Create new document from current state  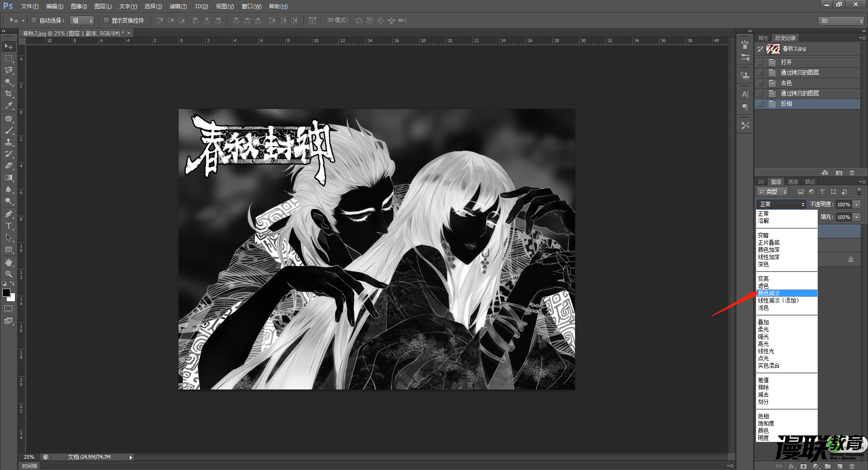tap(825, 173)
